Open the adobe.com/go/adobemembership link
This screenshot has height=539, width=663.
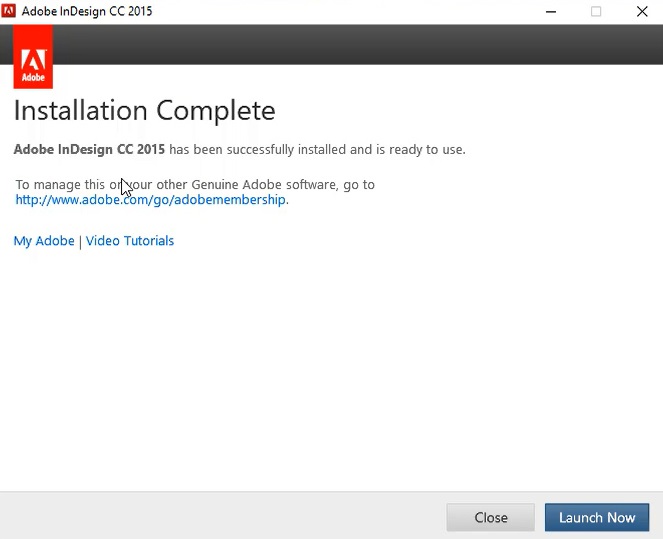[x=151, y=200]
